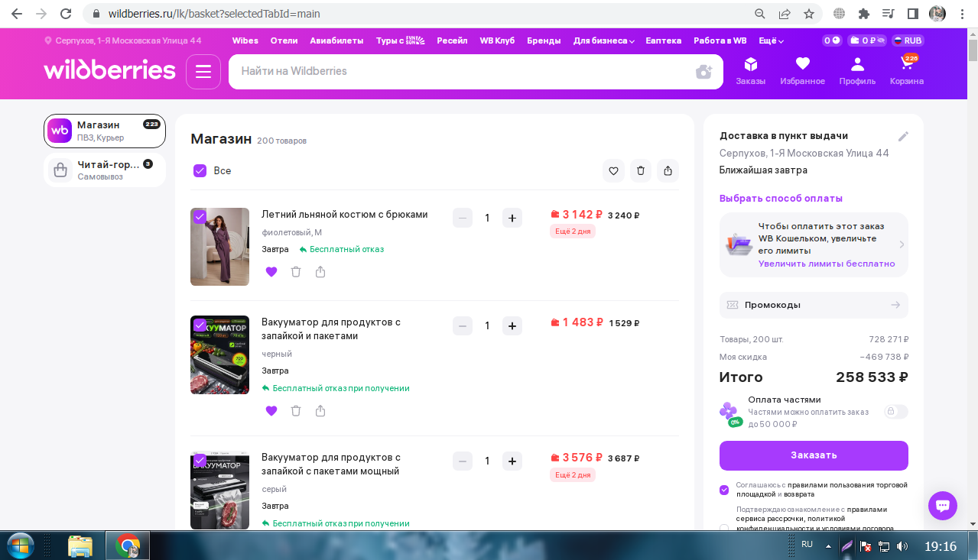Open the WB wallet balance 0 ₽ badge
Viewport: 978px width, 560px height.
867,40
